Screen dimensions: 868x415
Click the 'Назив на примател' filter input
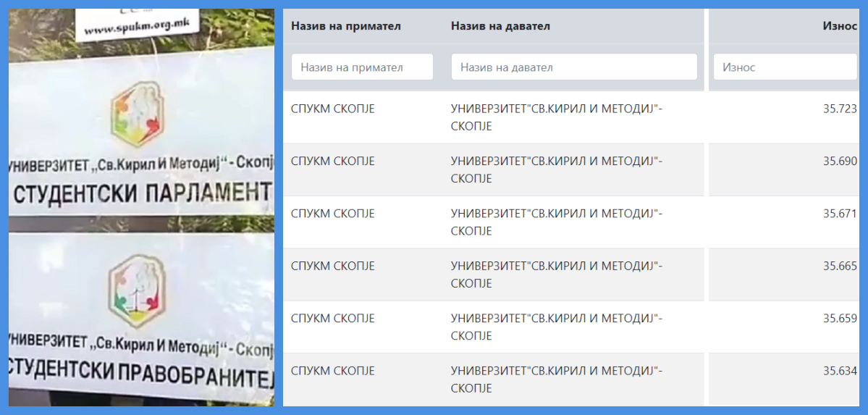point(362,67)
